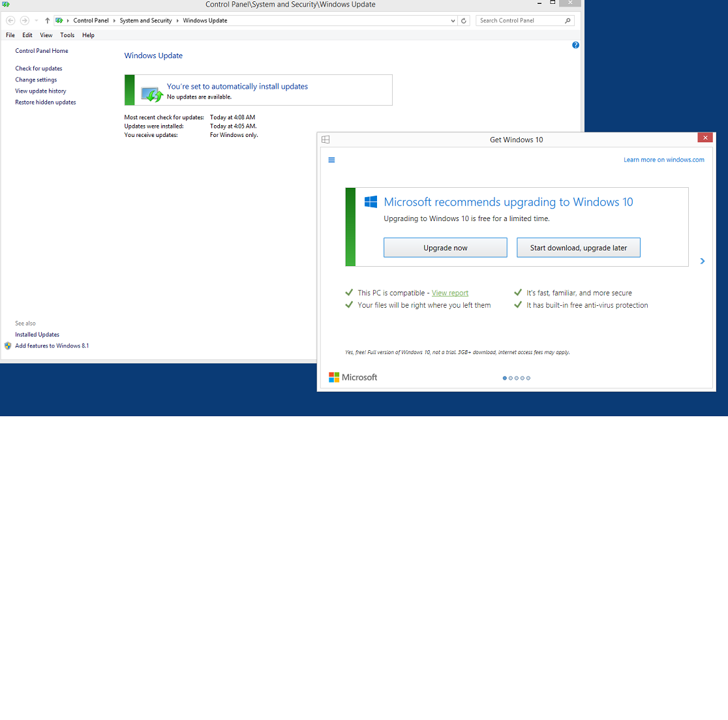Open recent locations dropdown arrow

coord(37,20)
